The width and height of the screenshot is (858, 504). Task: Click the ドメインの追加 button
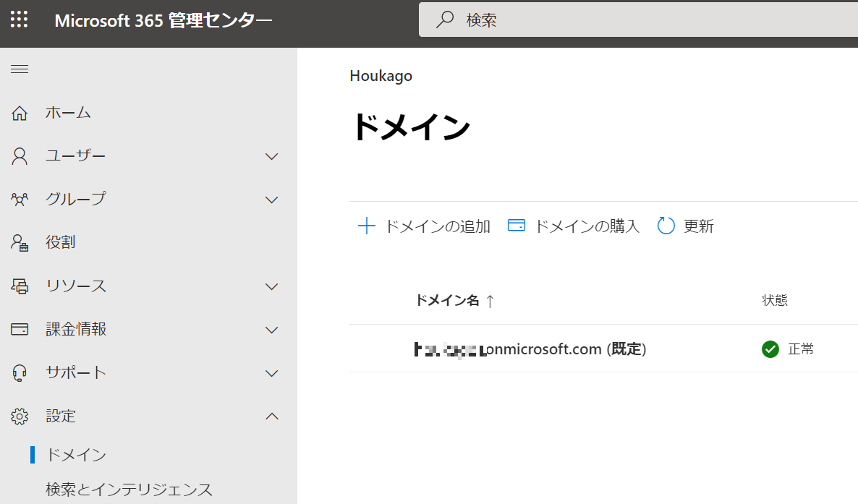pos(424,226)
